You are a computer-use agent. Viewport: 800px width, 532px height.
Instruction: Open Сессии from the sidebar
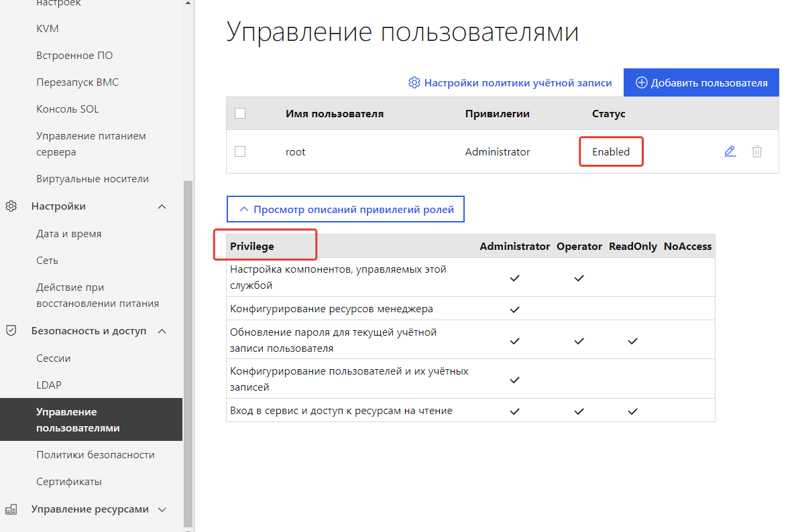[52, 358]
